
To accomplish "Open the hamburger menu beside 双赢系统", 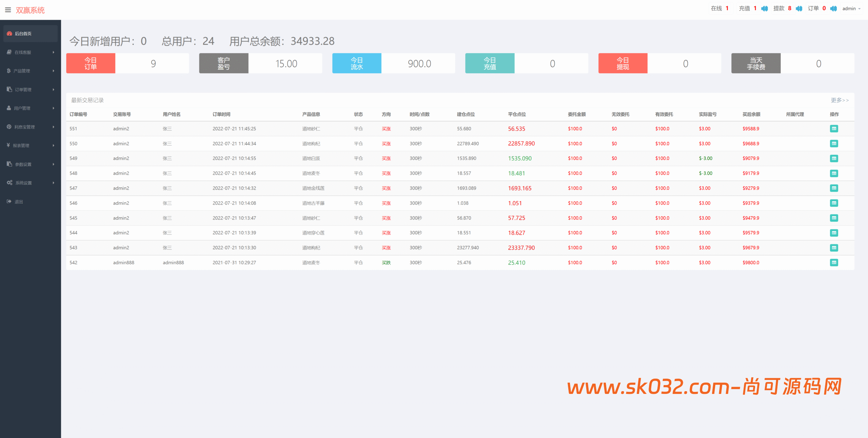I will pyautogui.click(x=8, y=10).
